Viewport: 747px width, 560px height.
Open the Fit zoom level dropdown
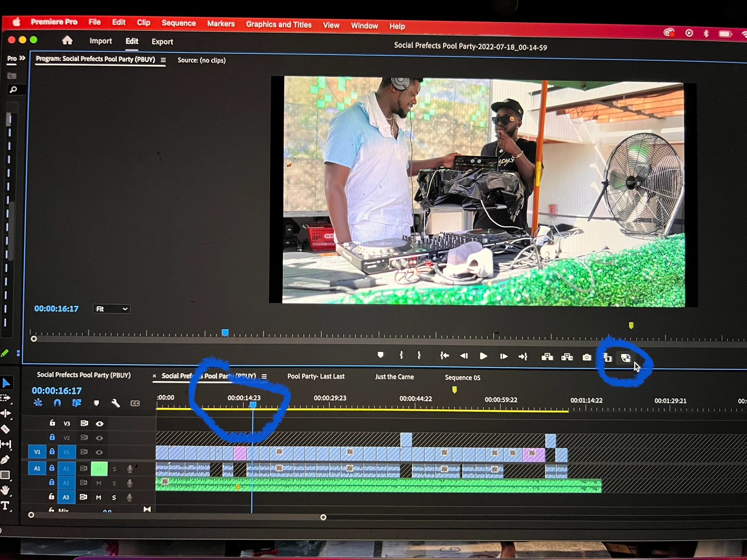coord(111,309)
